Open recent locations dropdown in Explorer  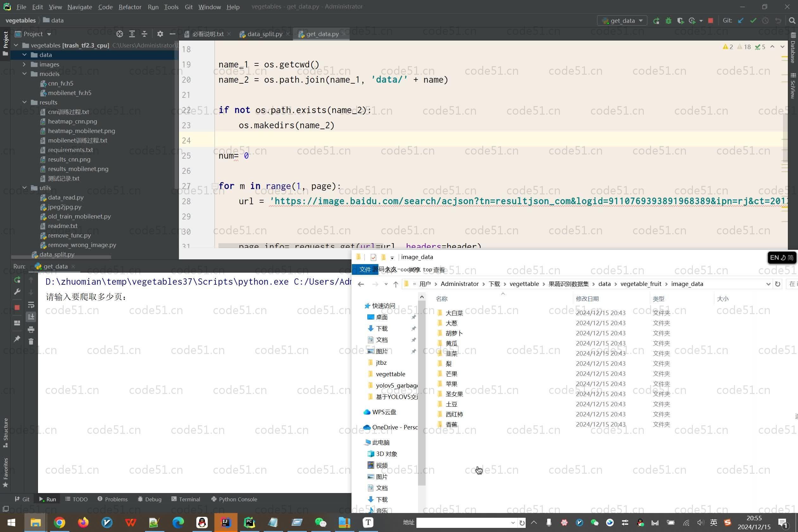click(x=386, y=284)
